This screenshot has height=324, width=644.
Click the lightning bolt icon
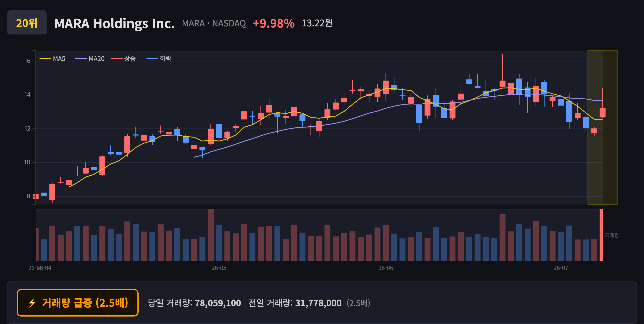32,303
